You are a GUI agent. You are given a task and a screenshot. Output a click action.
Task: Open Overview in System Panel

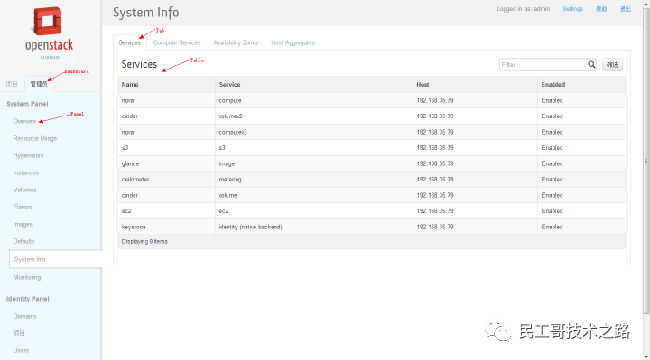pos(25,121)
